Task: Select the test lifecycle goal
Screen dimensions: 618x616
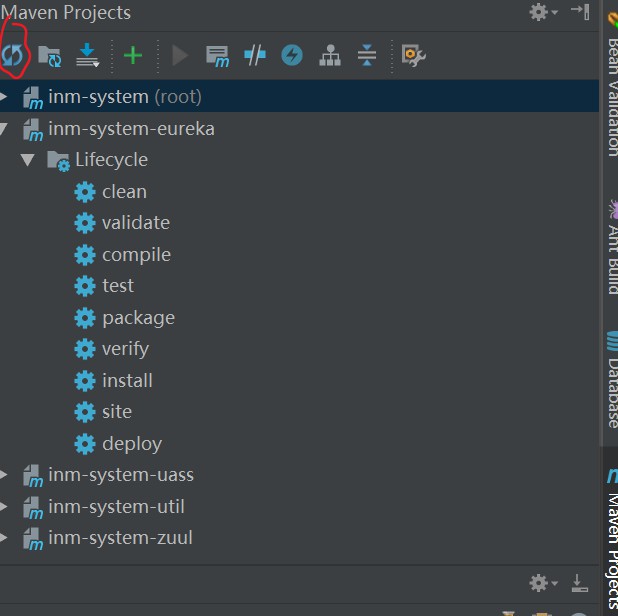Action: point(118,286)
